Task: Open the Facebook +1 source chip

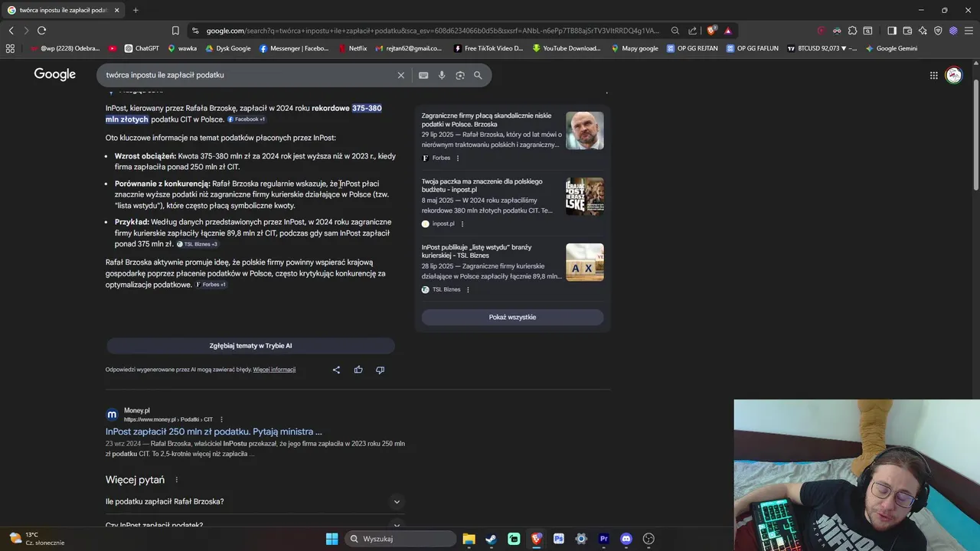Action: 247,119
